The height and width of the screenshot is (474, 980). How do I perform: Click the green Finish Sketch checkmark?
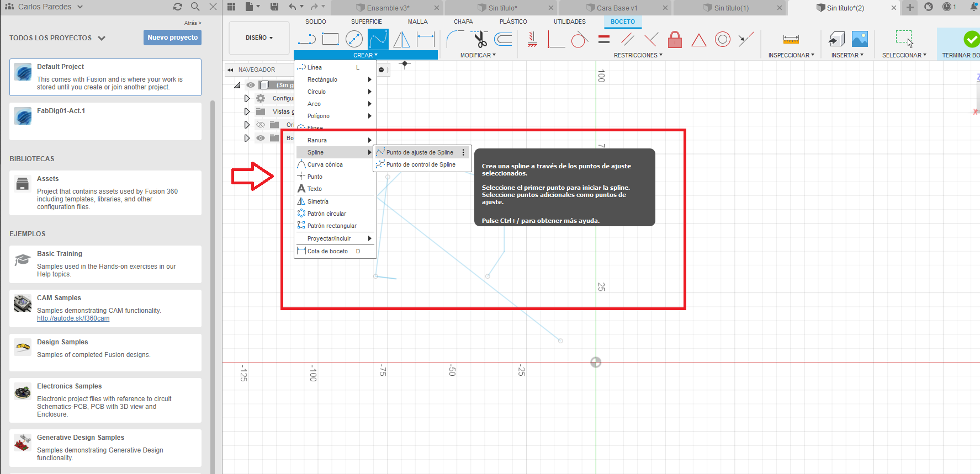[971, 39]
